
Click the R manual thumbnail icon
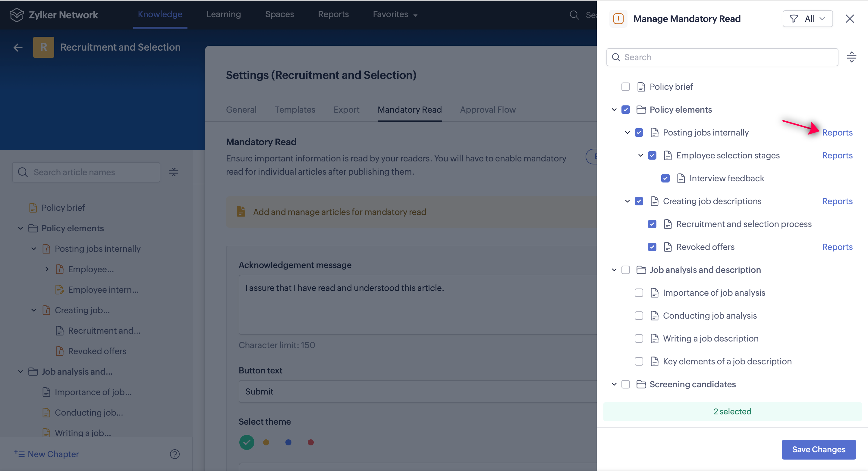point(43,48)
